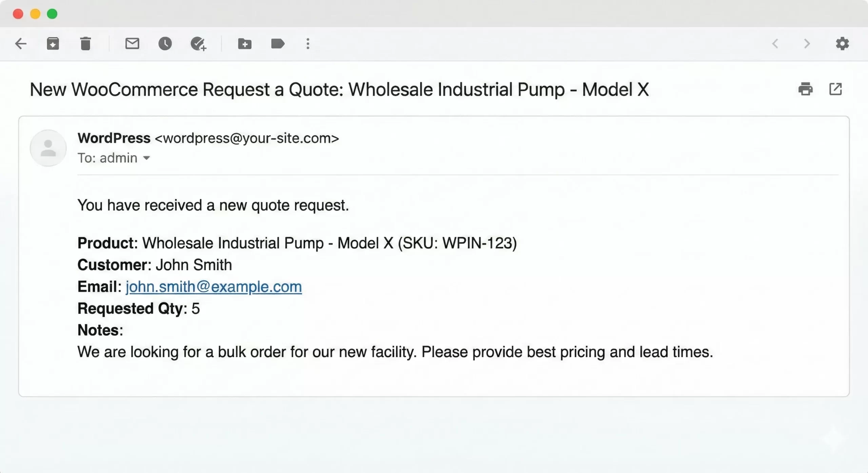This screenshot has width=868, height=473.
Task: Print this email conversation
Action: pos(806,89)
